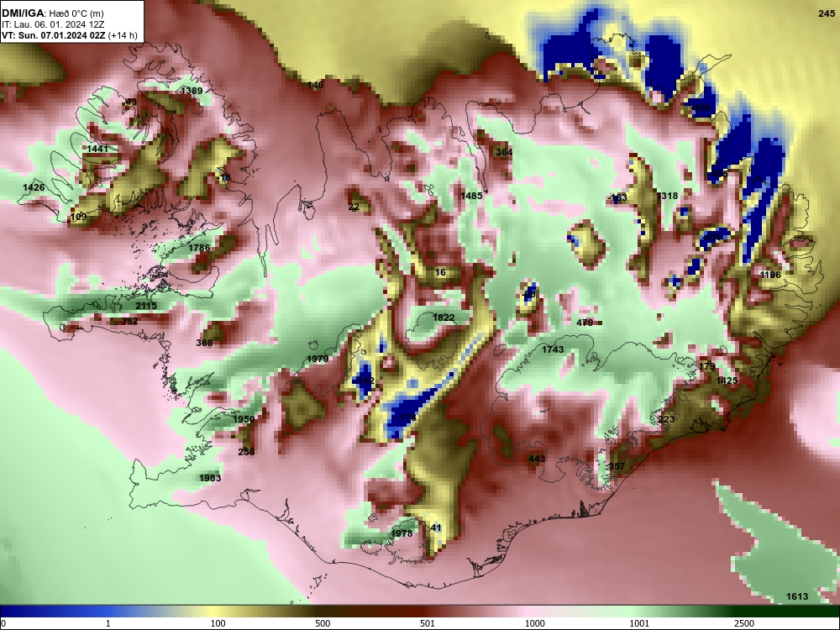Select the legend label 1
The width and height of the screenshot is (840, 630).
(x=108, y=623)
